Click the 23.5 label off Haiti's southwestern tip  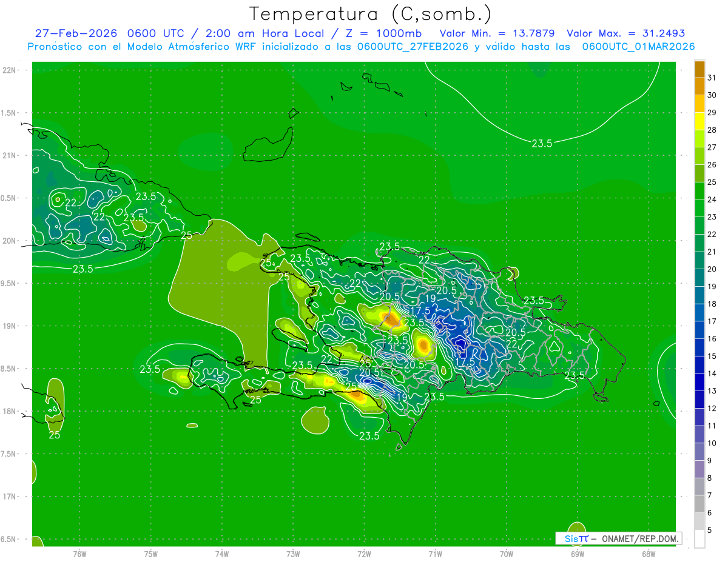[150, 369]
